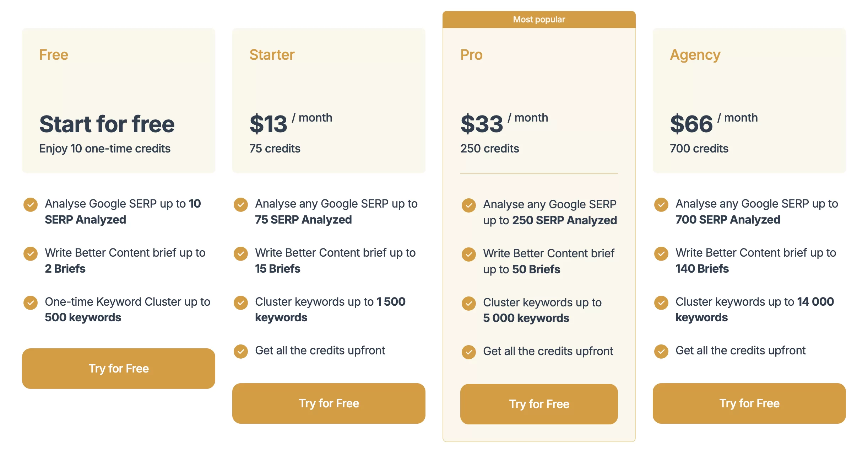The width and height of the screenshot is (868, 450).
Task: Click the checkmark icon beside 2 Briefs
Action: [31, 254]
